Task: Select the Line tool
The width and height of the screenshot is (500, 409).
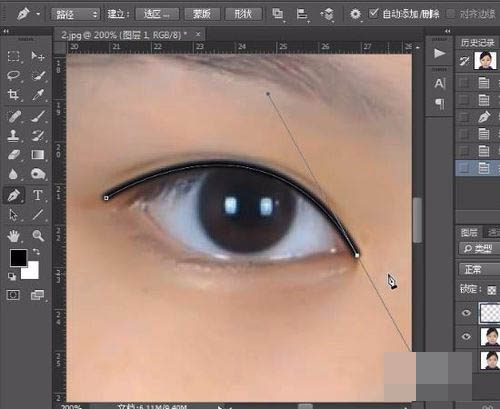Action: click(38, 215)
